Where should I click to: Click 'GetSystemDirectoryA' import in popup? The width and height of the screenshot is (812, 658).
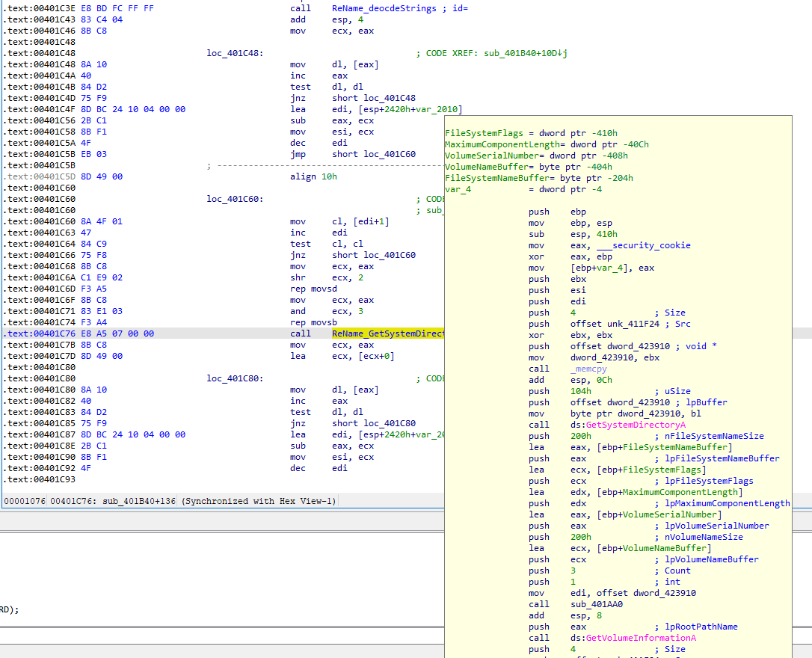pos(636,425)
